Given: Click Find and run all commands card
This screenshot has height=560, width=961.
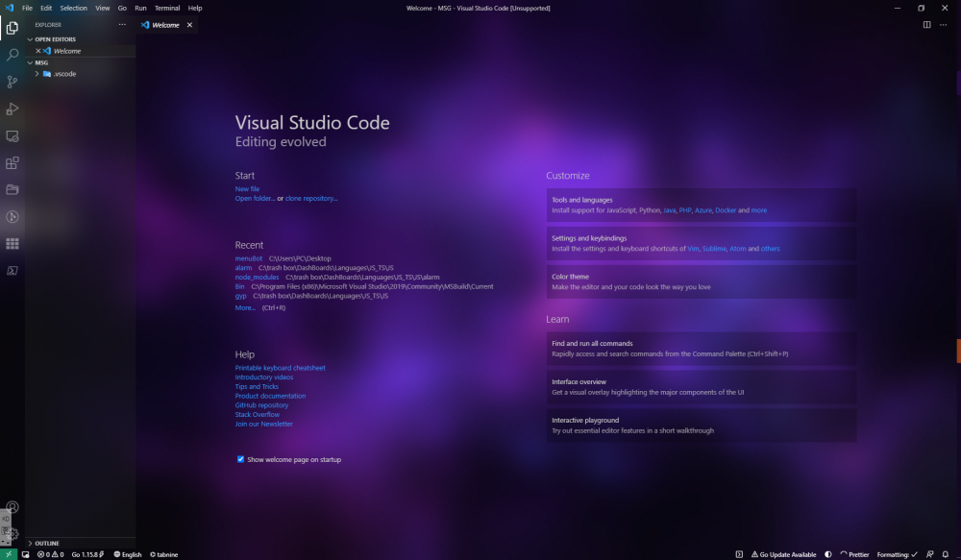Looking at the screenshot, I should click(702, 349).
